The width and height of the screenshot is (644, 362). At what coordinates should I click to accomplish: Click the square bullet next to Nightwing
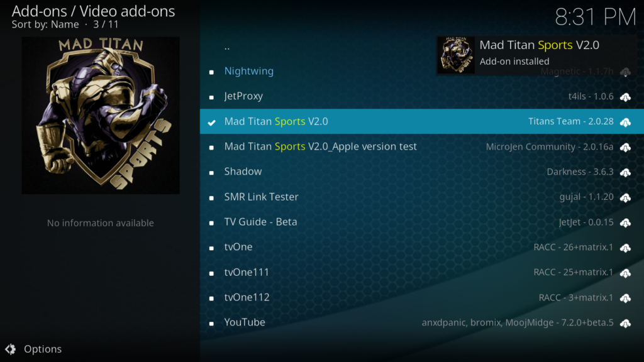point(211,72)
